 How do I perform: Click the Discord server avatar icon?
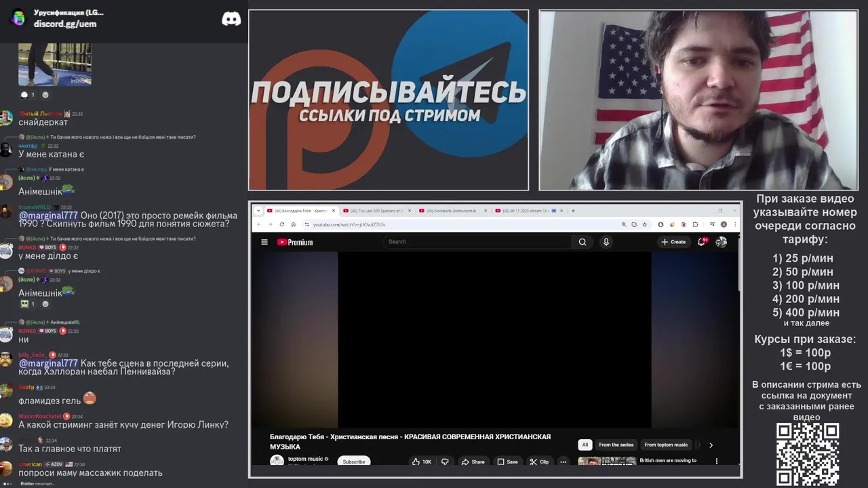click(18, 18)
